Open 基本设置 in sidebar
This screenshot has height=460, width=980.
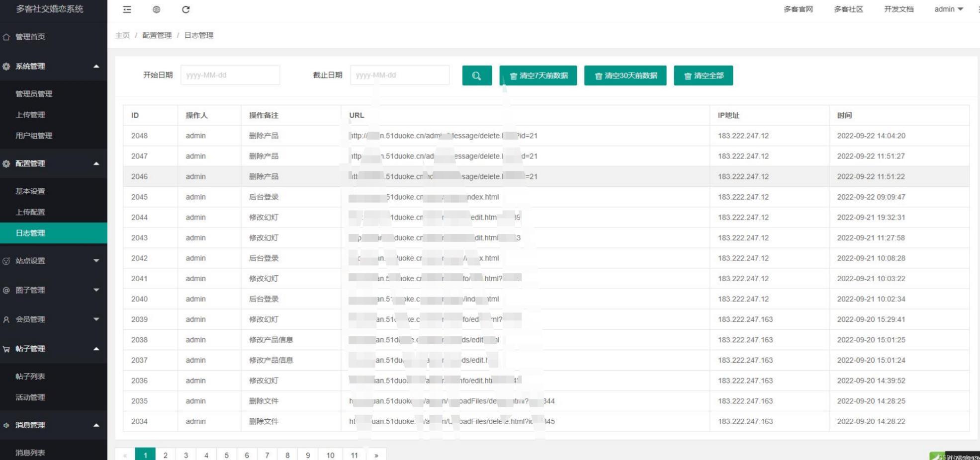click(x=30, y=191)
